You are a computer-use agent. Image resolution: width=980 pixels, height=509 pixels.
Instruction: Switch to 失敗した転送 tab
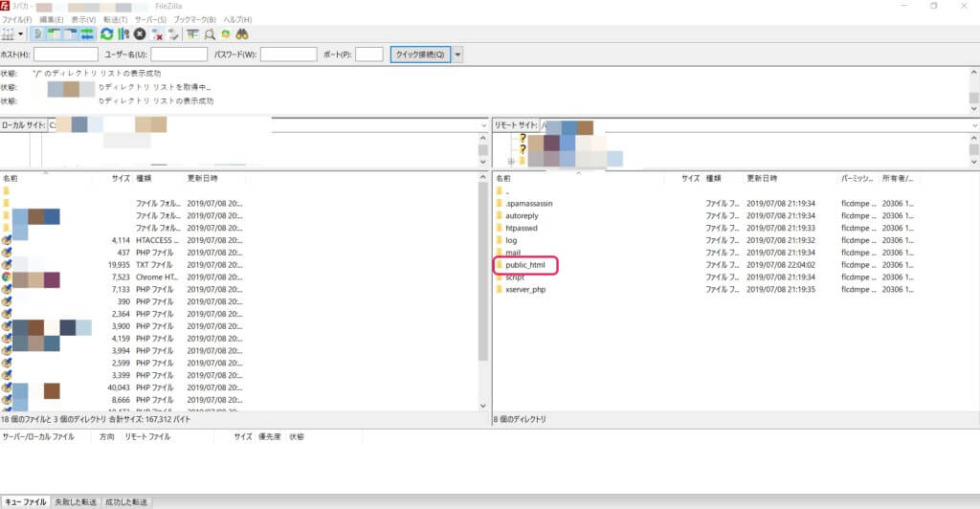76,502
